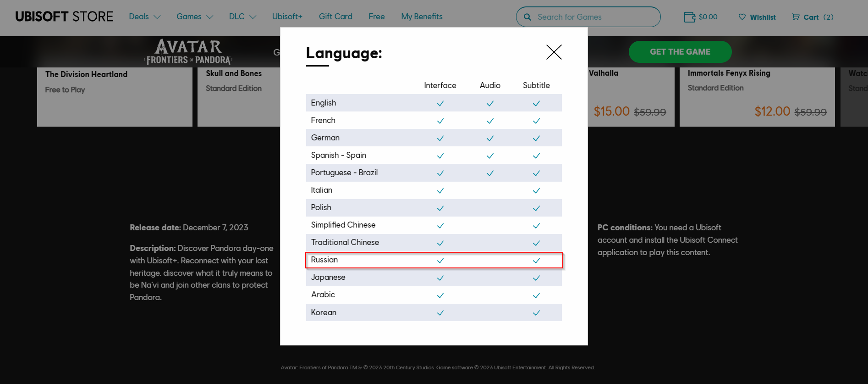868x384 pixels.
Task: Click the PC conditions text
Action: click(667, 240)
